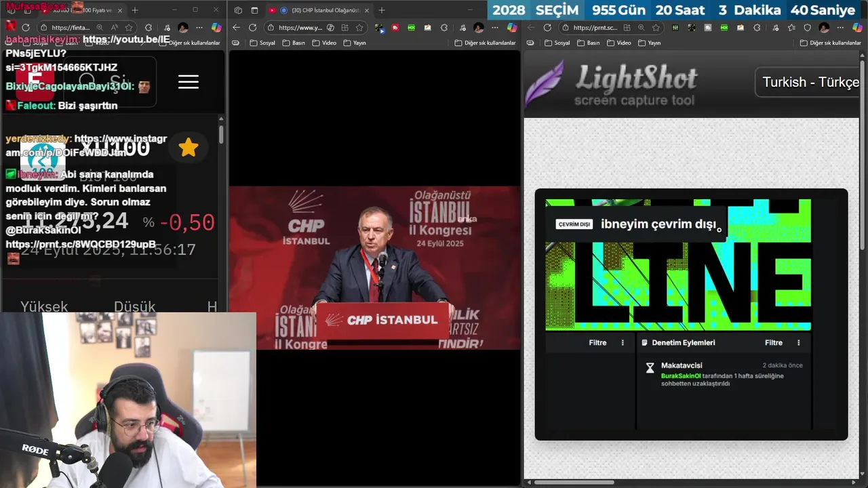Open Browser essentials shield in LightShot window
Screen dimensions: 868x488
(x=808, y=28)
